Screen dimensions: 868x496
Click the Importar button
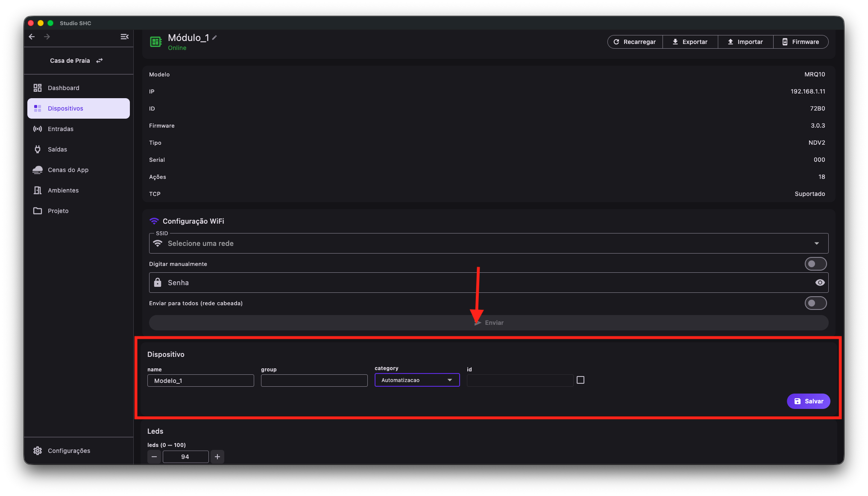coord(746,42)
